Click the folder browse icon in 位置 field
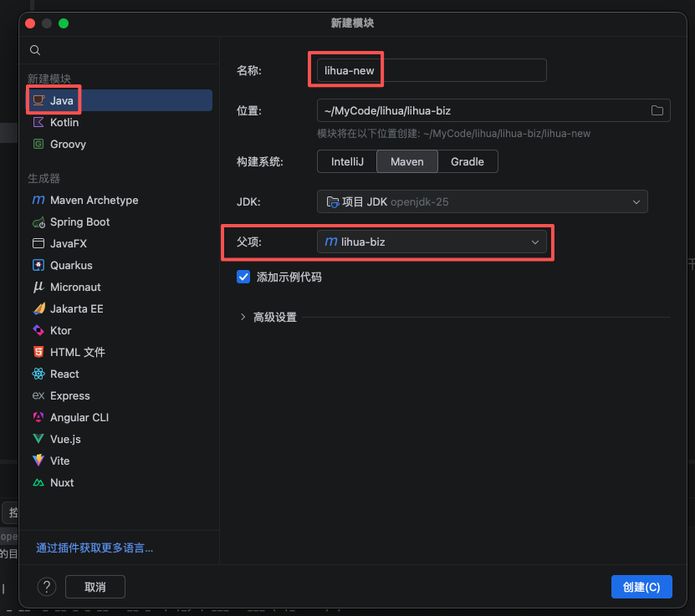Image resolution: width=695 pixels, height=616 pixels. pyautogui.click(x=657, y=111)
